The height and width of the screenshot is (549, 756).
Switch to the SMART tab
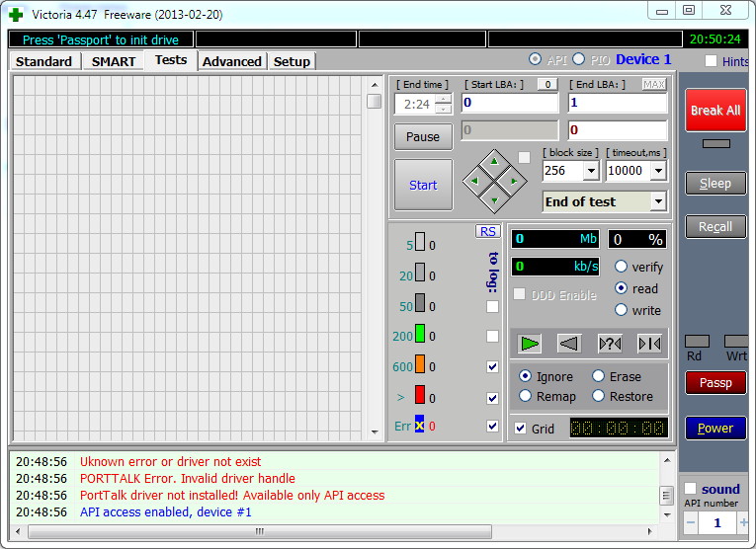pos(114,61)
